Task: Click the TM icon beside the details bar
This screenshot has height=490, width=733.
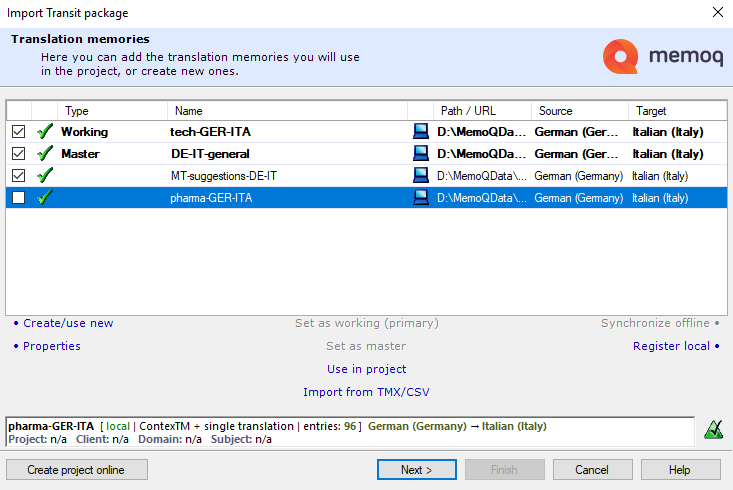Action: (x=712, y=431)
